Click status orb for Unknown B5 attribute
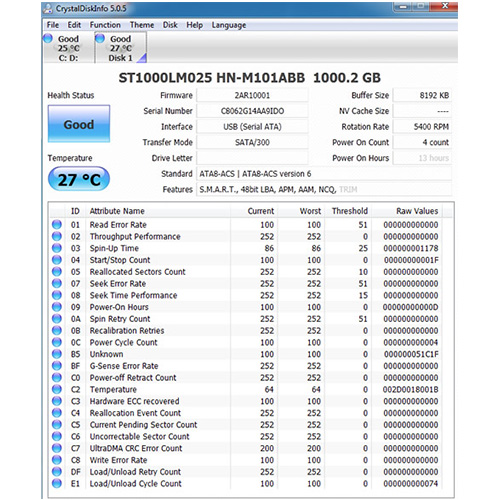 57,354
